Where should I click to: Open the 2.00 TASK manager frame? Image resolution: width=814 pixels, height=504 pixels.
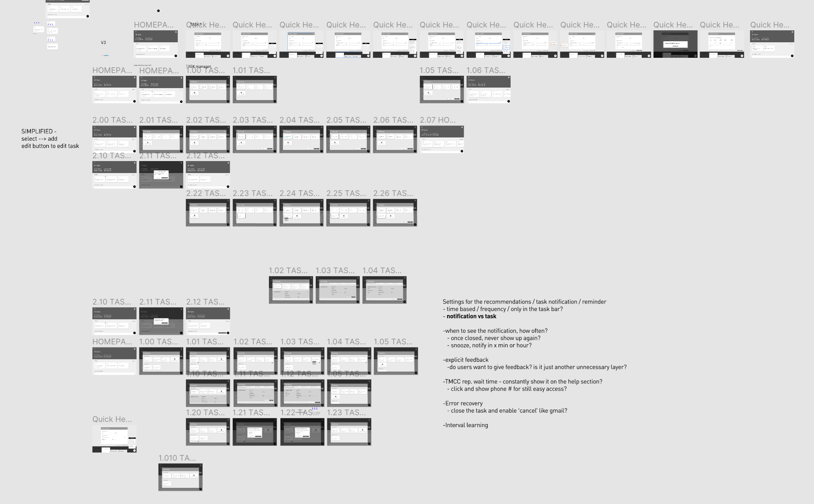click(x=114, y=139)
